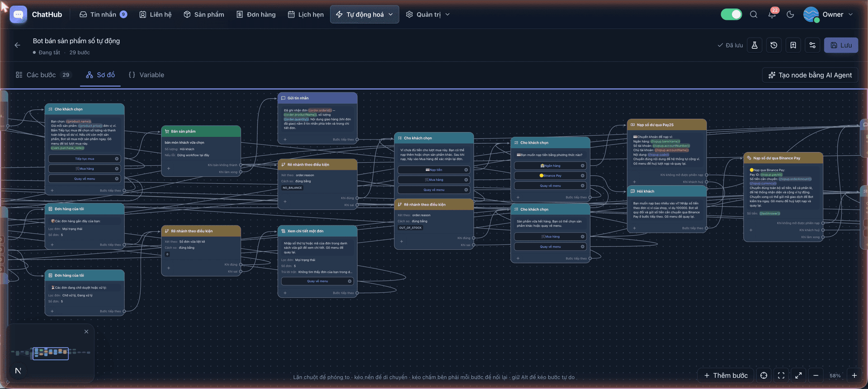868x389 pixels.
Task: Open the Liên hệ menu
Action: (156, 14)
